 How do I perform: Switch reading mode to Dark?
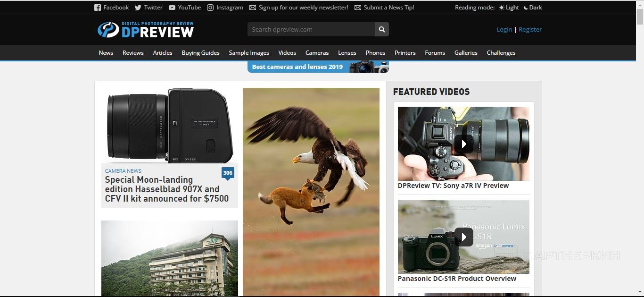coord(533,8)
